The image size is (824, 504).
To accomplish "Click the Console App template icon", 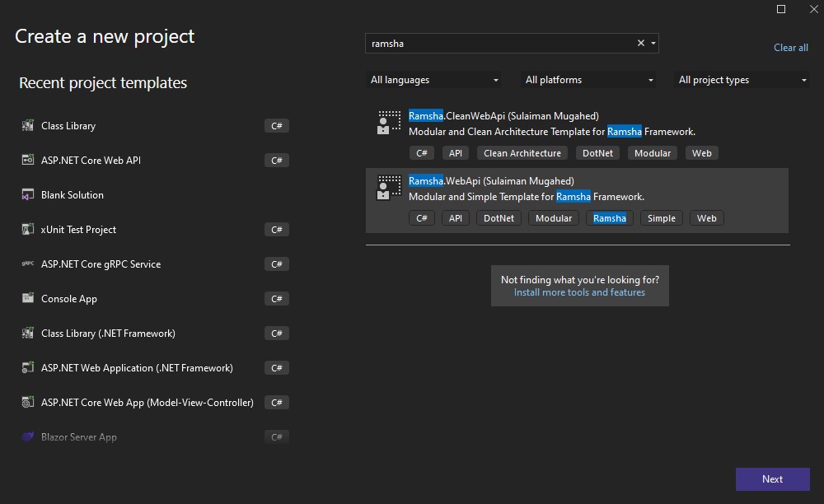I will point(27,298).
